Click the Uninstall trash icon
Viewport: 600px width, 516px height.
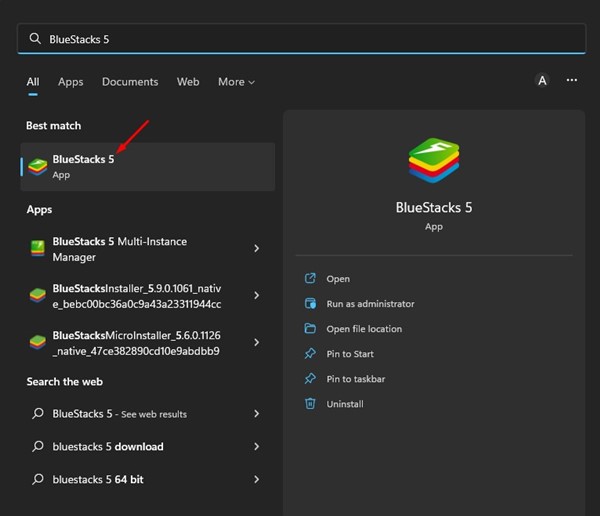click(x=310, y=404)
